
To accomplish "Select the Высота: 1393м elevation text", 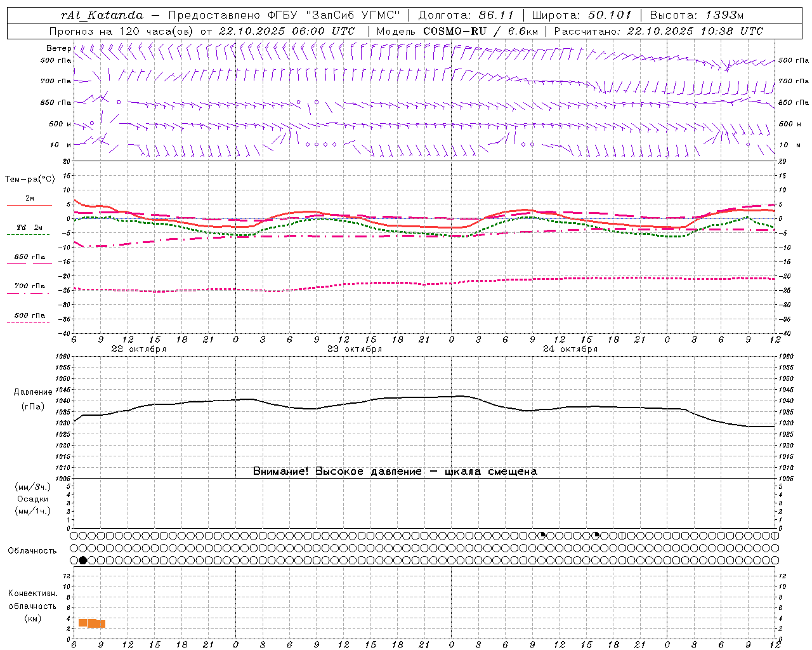I will pos(697,15).
